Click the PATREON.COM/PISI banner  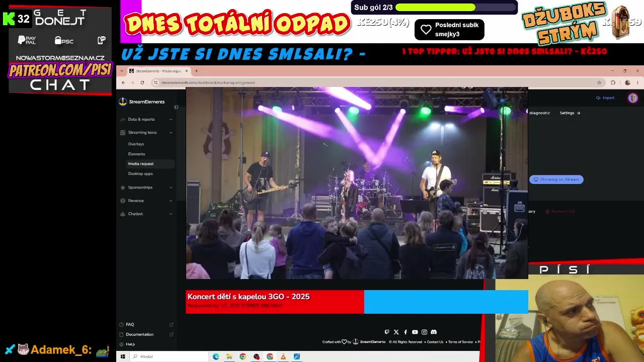tap(60, 70)
